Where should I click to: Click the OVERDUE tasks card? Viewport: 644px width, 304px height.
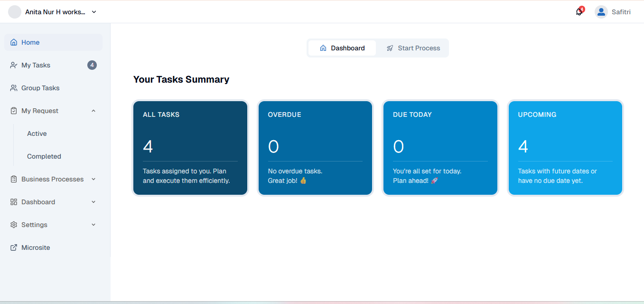click(x=315, y=147)
